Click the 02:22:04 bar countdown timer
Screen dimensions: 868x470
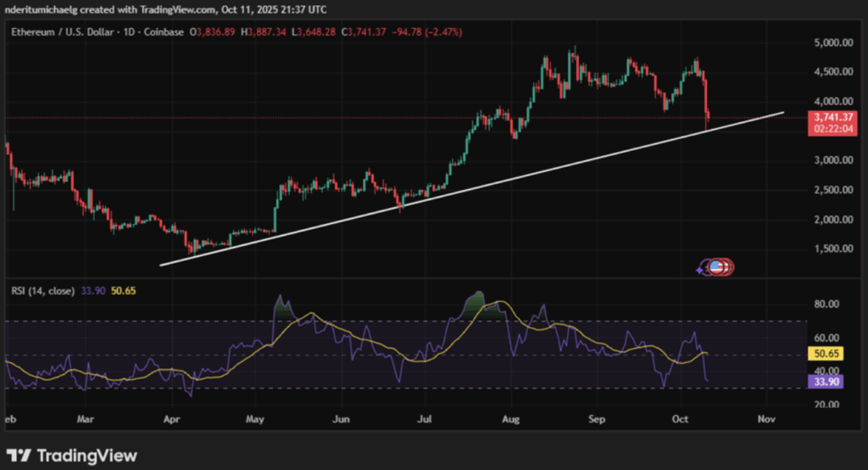coord(831,129)
